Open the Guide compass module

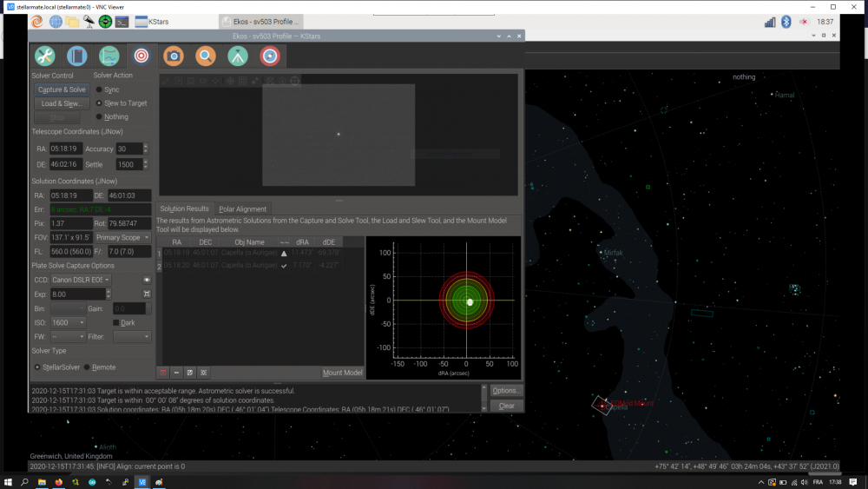point(270,56)
